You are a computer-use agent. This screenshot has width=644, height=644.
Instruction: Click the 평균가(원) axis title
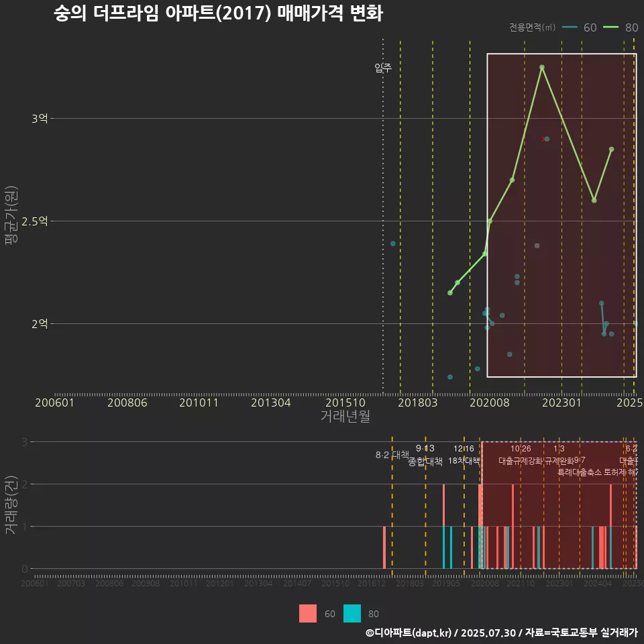click(11, 215)
